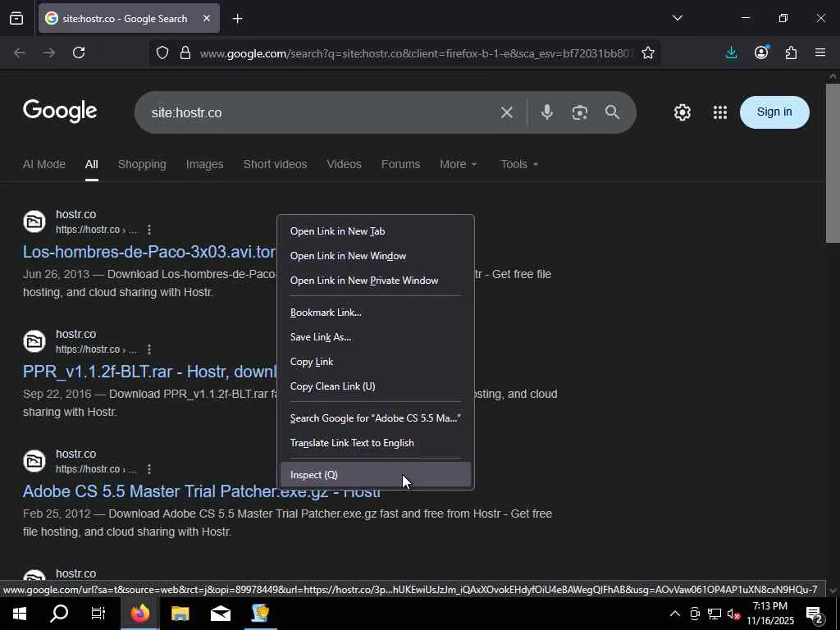Screen dimensions: 840x630
Task: Open tracking protection shield panel
Action: click(x=162, y=52)
